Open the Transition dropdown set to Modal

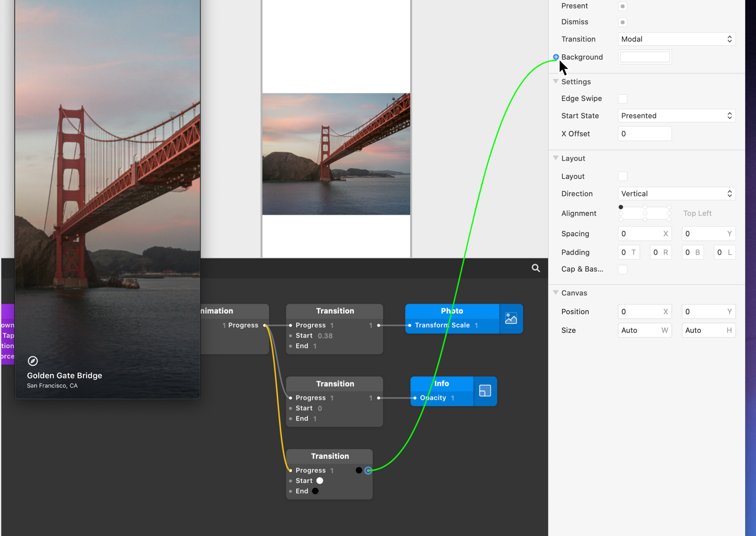[676, 39]
